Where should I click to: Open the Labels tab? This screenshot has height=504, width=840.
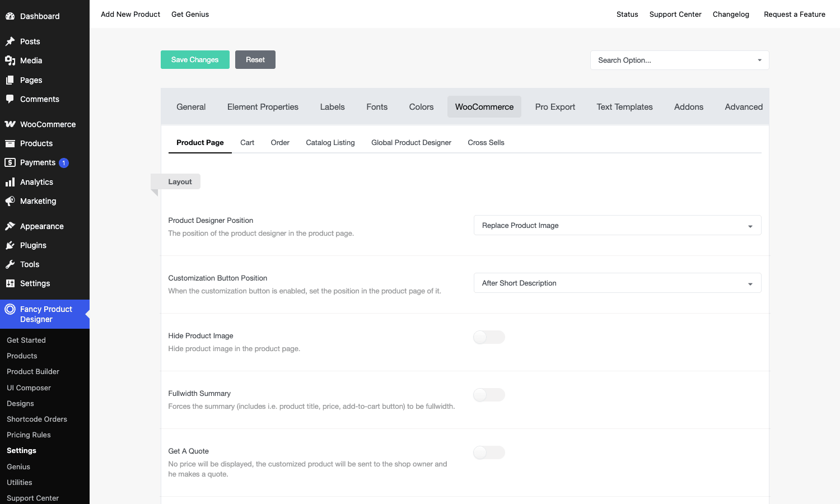pyautogui.click(x=332, y=107)
